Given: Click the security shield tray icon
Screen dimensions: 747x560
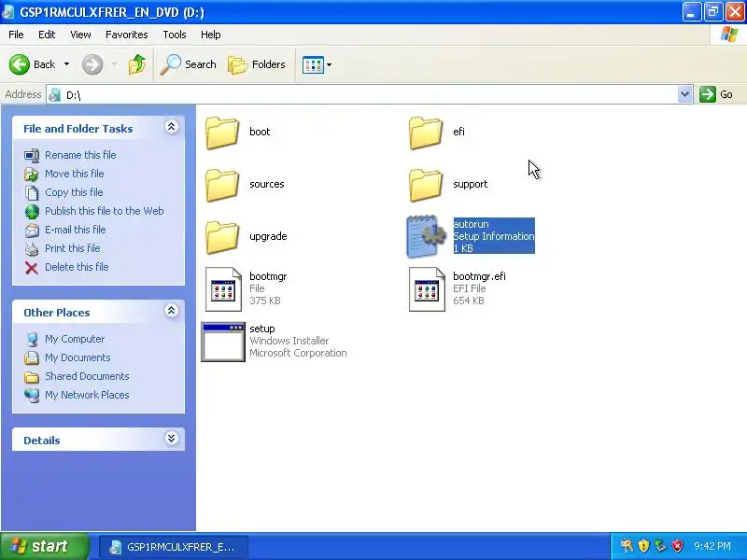Looking at the screenshot, I should click(643, 546).
